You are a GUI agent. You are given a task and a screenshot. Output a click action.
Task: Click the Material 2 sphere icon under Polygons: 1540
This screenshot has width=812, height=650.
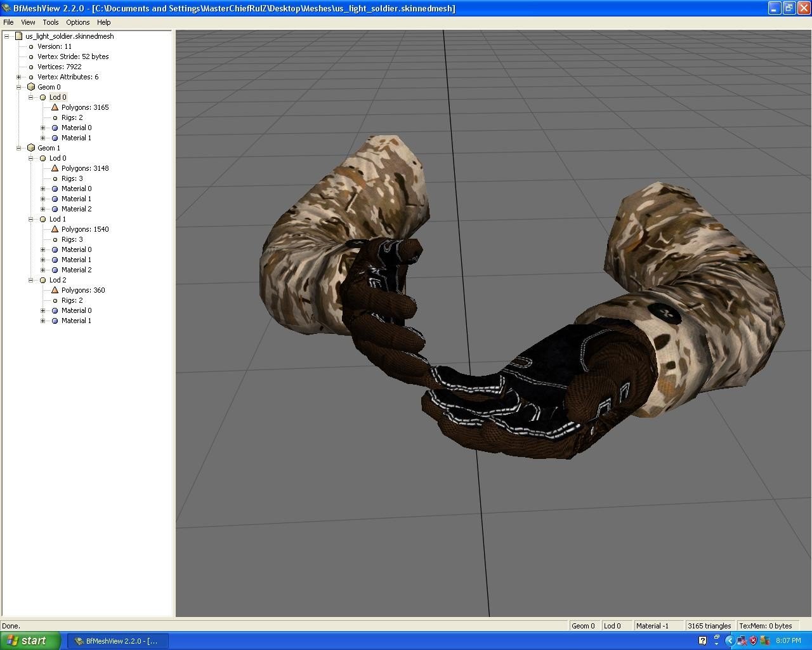(x=55, y=270)
